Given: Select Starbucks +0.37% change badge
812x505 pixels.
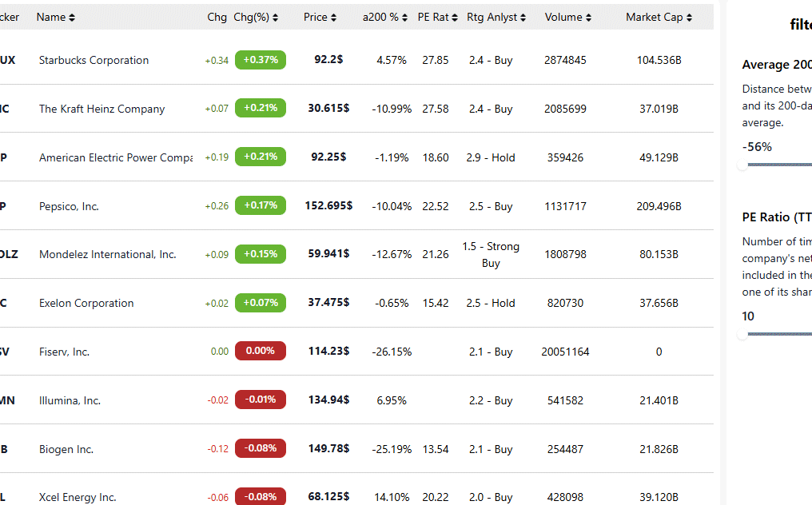Looking at the screenshot, I should (261, 60).
